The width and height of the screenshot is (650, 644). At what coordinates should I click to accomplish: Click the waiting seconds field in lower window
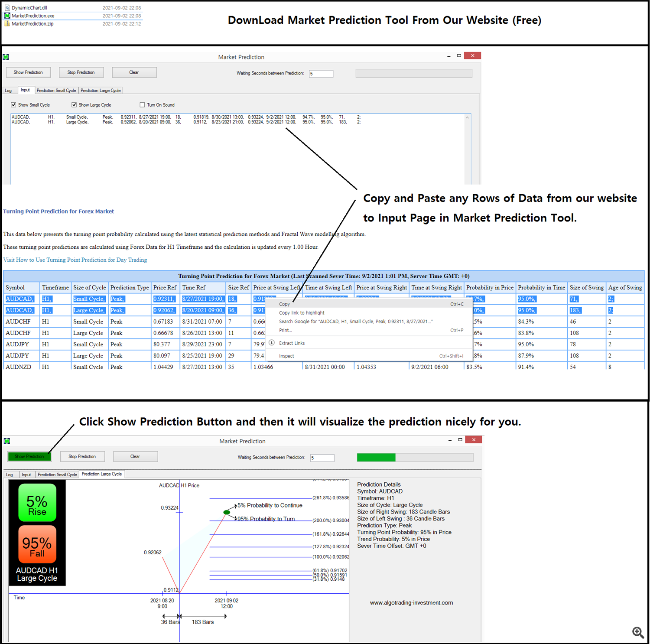pos(322,458)
